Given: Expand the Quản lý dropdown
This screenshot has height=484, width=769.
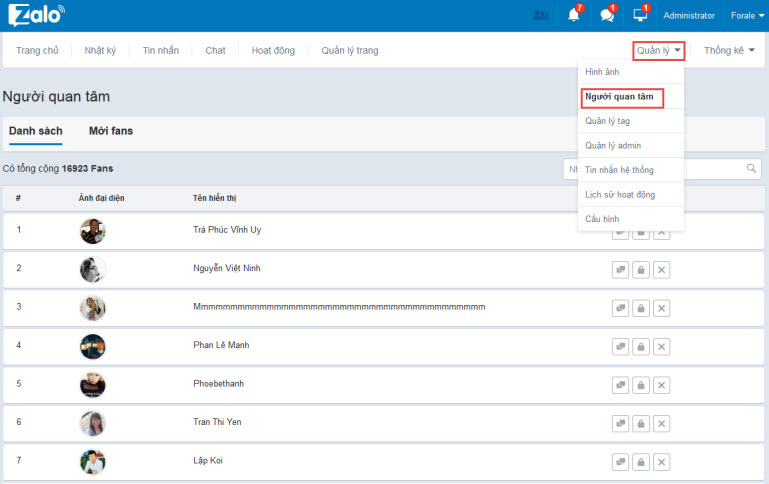Looking at the screenshot, I should click(x=658, y=50).
